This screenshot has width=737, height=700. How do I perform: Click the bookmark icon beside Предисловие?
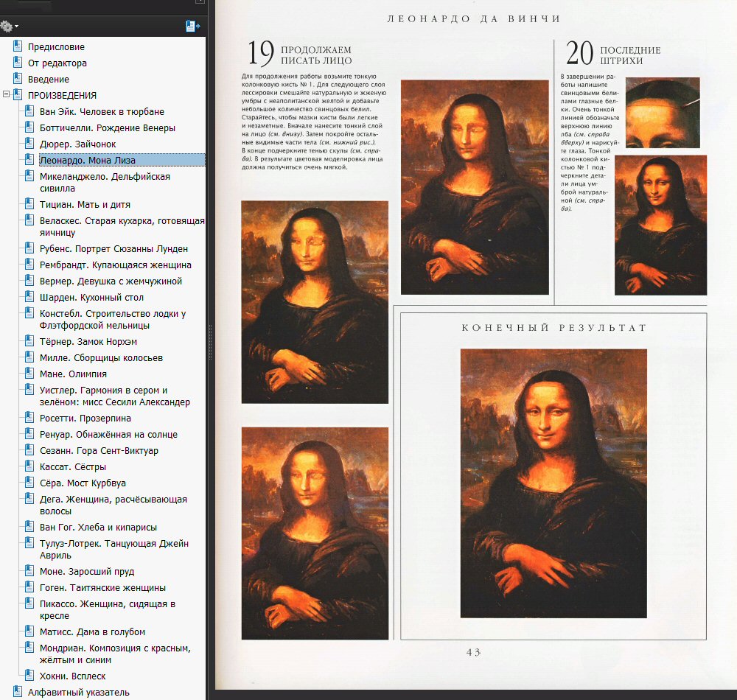pyautogui.click(x=18, y=46)
